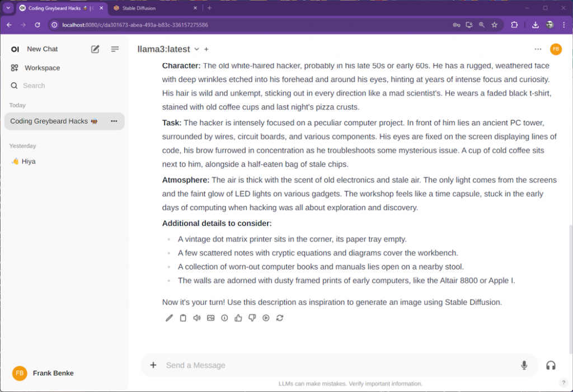Screen dimensions: 573x392
Task: Mark the response with thumbs down
Action: [252, 318]
